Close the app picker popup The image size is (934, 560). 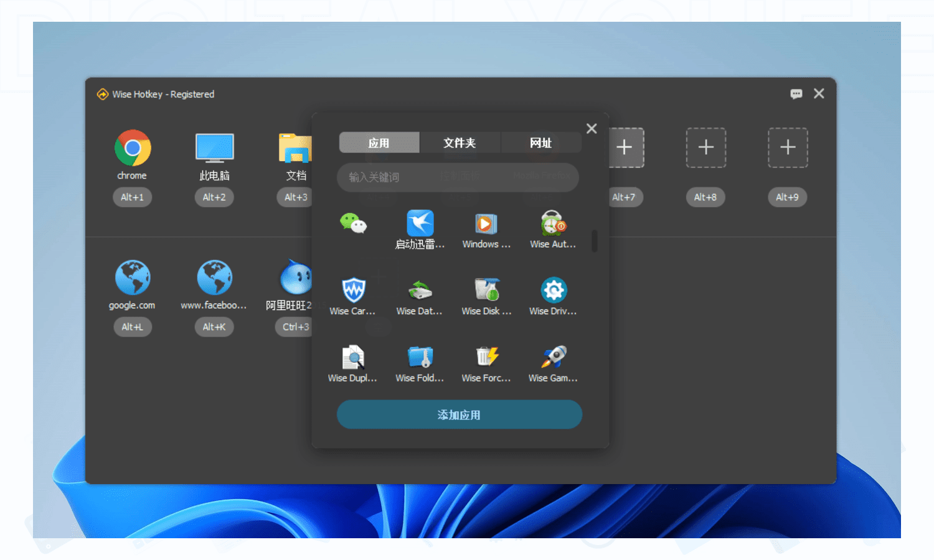(x=592, y=128)
